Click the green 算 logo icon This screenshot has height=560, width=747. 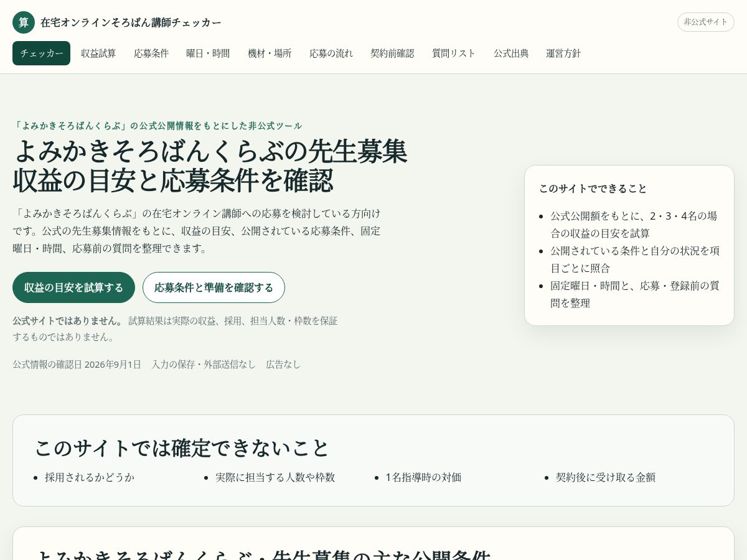[24, 22]
